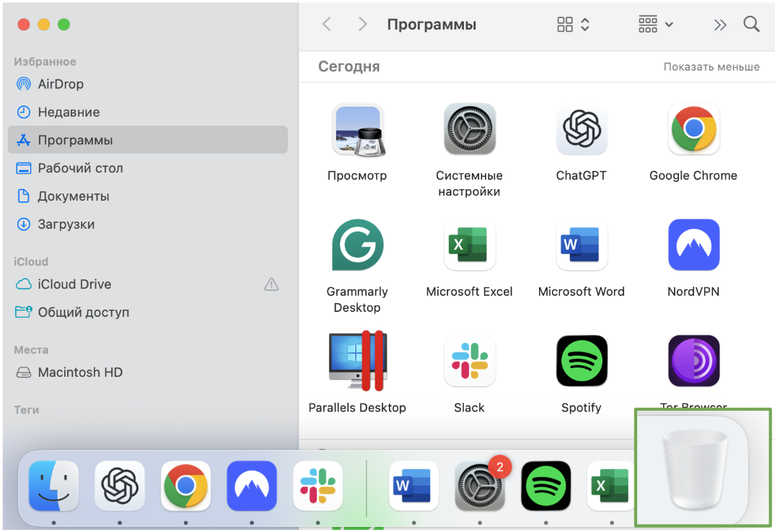Viewport: 775px width, 532px height.
Task: Expand hidden toolbar items with the chevron
Action: tap(719, 24)
